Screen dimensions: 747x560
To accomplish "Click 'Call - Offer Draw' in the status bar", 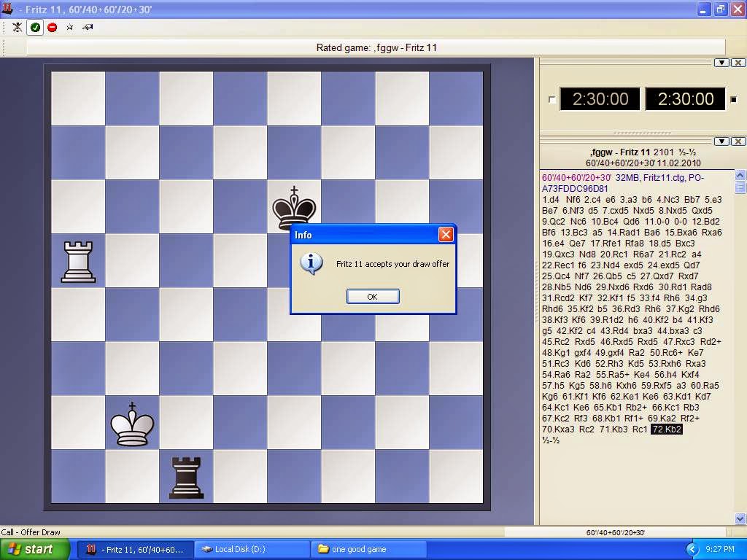I will [x=31, y=532].
